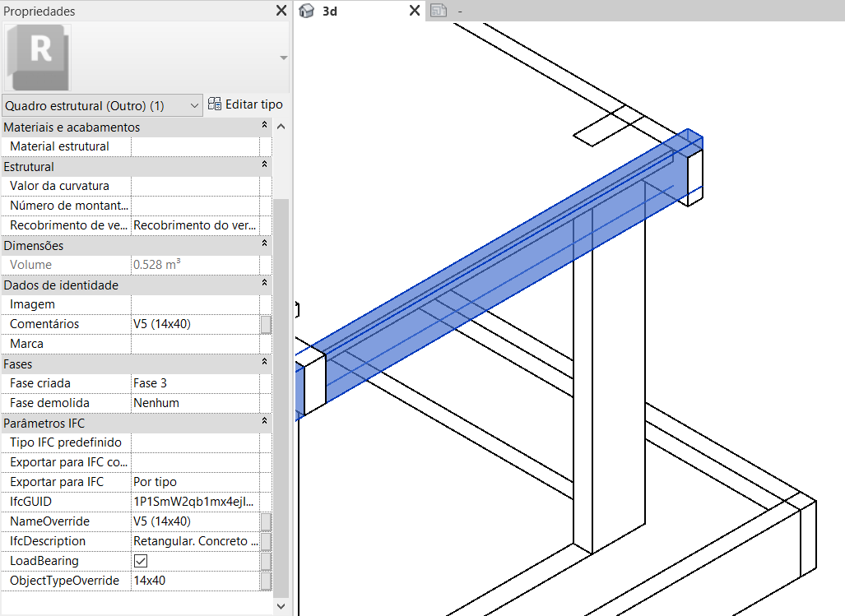Screen dimensions: 845x616
Task: Select the Fase demolida value Nenhum
Action: (195, 403)
